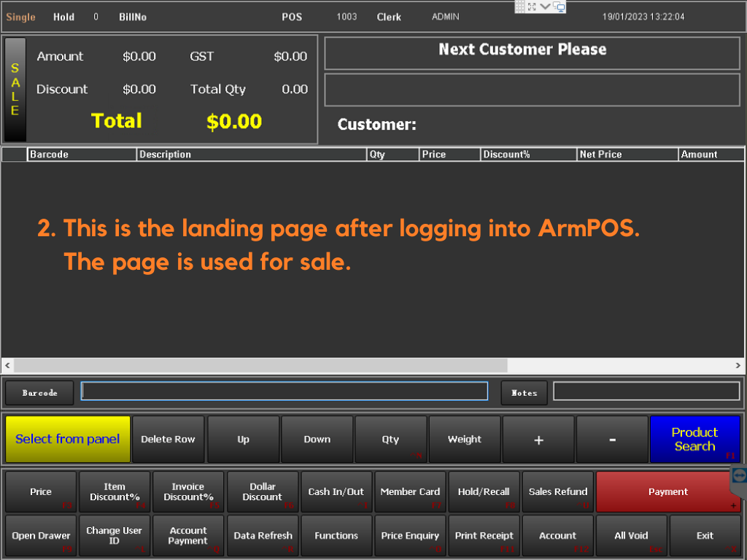Image resolution: width=747 pixels, height=560 pixels.
Task: Activate the yellow Select from panel button
Action: point(67,439)
